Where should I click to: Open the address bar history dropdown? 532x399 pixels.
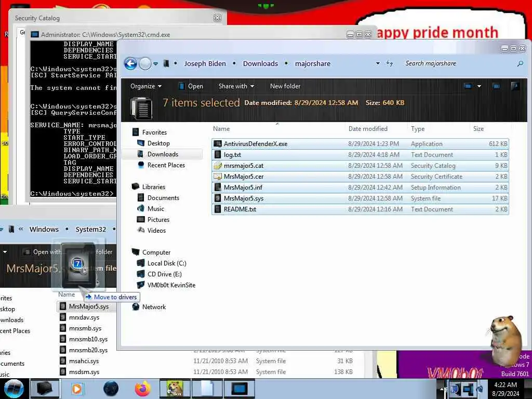coord(378,63)
